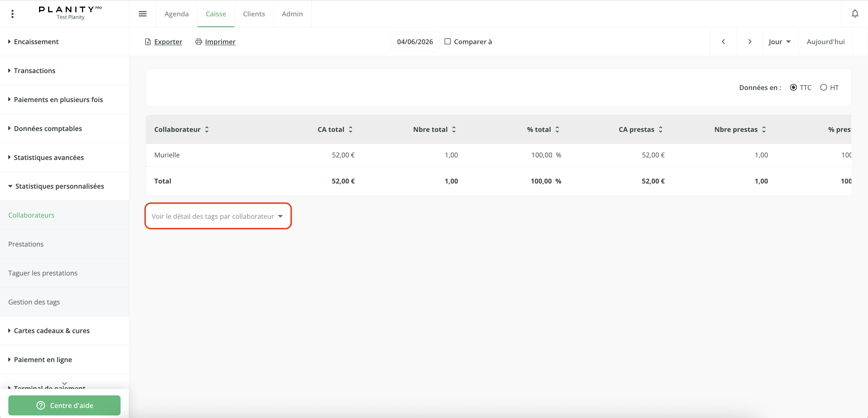
Task: Open Collaborateurs statistics page
Action: pyautogui.click(x=64, y=215)
